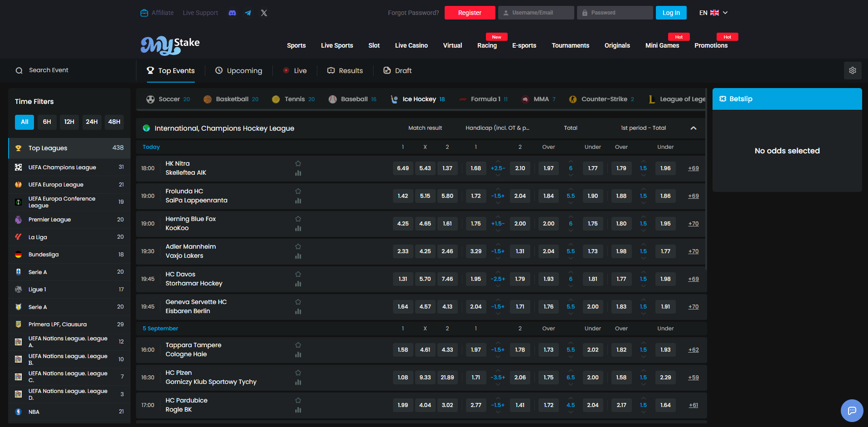Switch to the Draft tab

(x=398, y=70)
